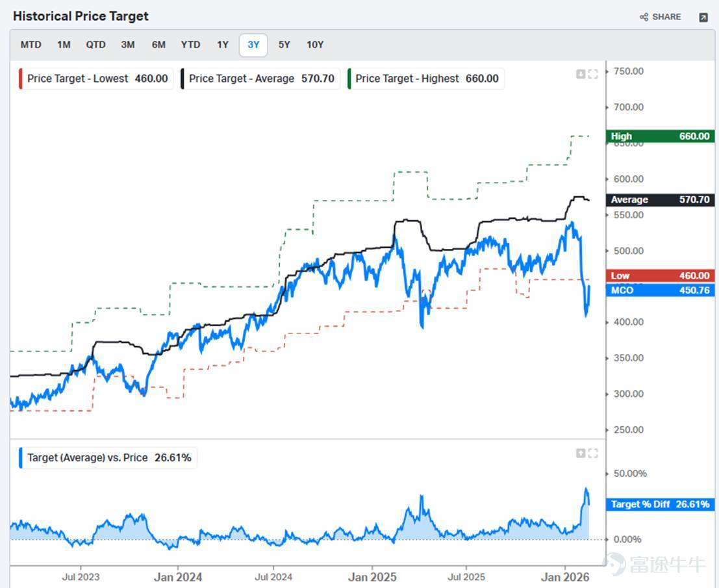The image size is (719, 588).
Task: Toggle Price Target - Lowest legend
Action: (96, 79)
